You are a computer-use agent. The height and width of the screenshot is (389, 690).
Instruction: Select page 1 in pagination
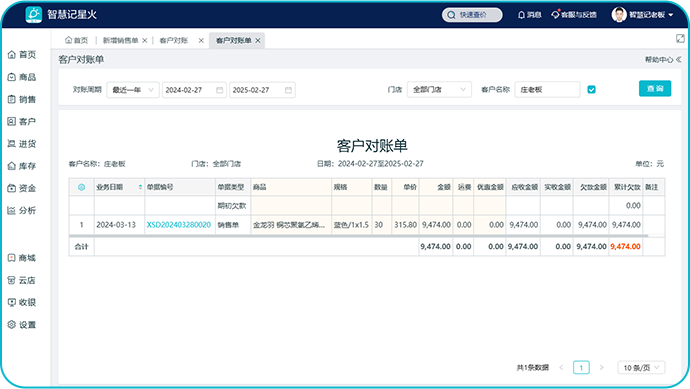[x=581, y=367]
